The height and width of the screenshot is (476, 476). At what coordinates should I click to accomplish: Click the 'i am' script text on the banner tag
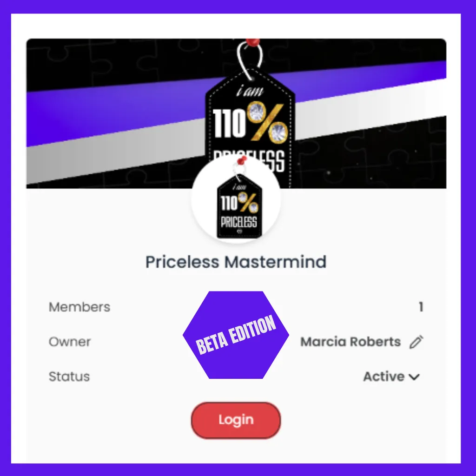coord(250,91)
